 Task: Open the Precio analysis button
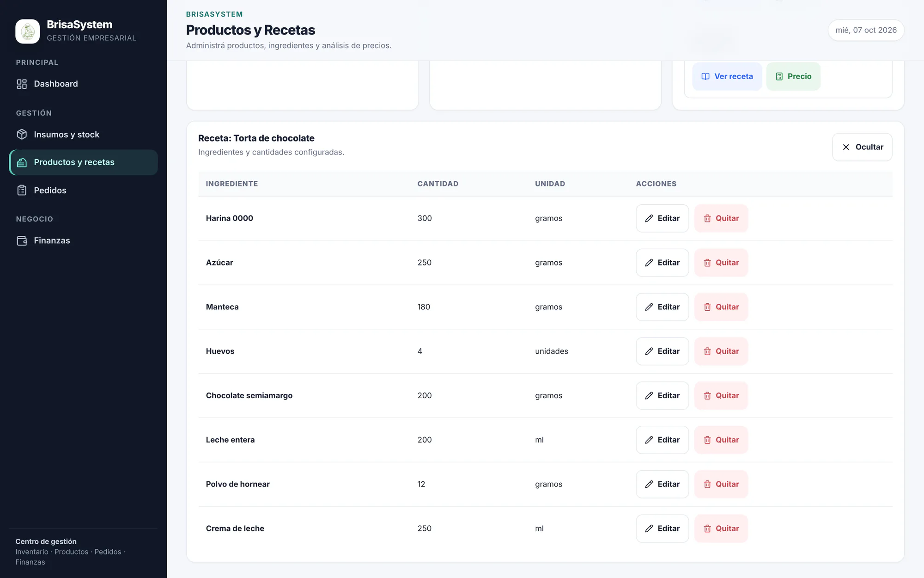[x=793, y=76]
